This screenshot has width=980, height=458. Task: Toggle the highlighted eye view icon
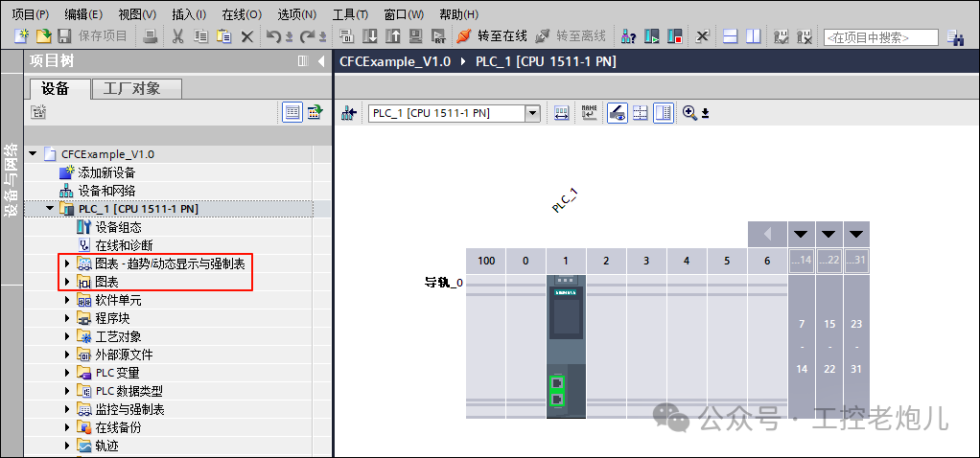(618, 113)
